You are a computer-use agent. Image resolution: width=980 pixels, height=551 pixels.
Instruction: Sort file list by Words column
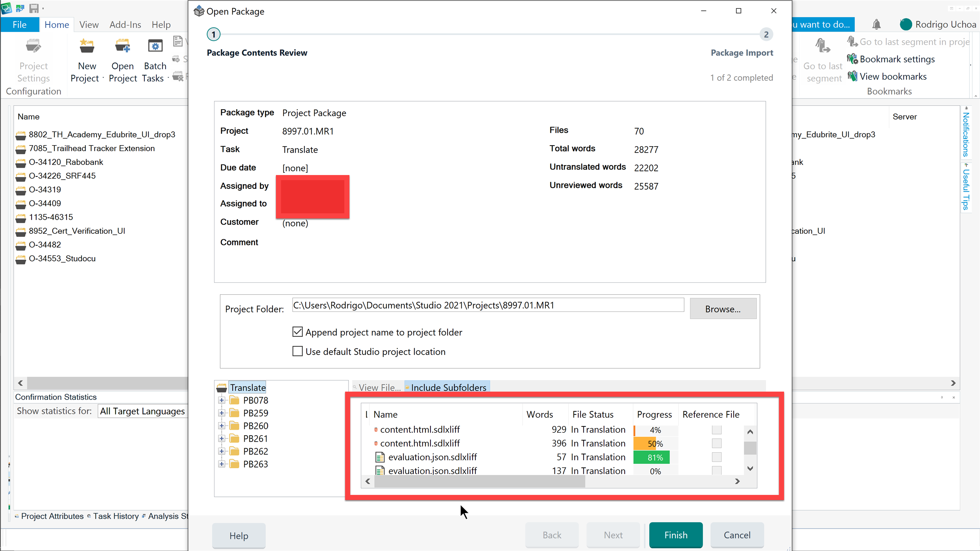click(540, 414)
